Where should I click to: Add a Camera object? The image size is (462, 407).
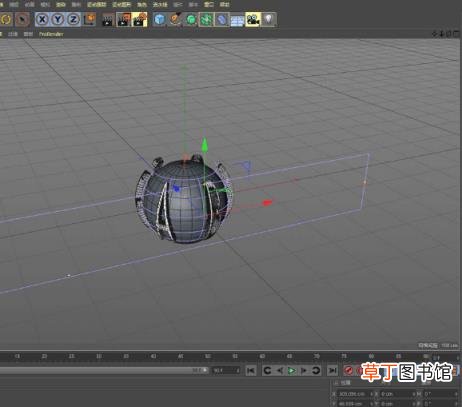coord(253,19)
